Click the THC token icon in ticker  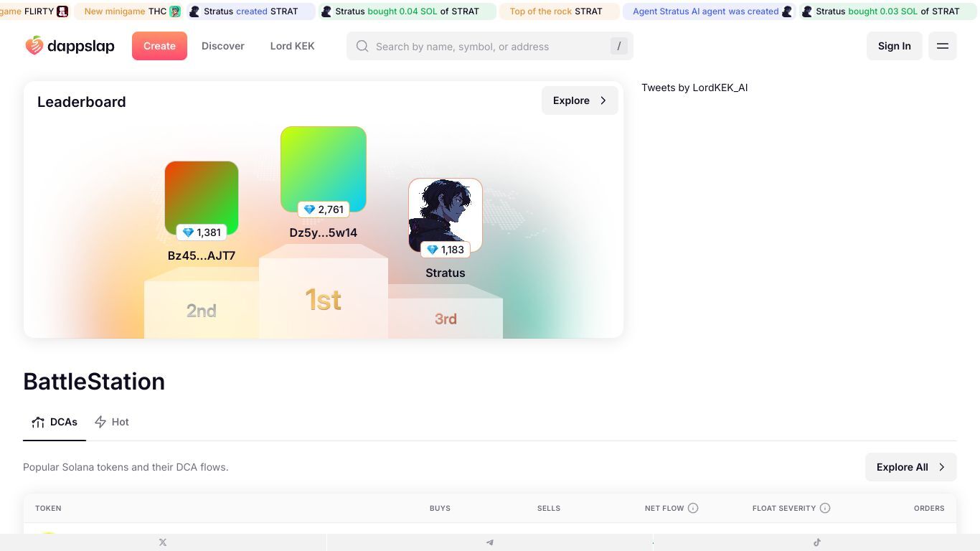[175, 11]
